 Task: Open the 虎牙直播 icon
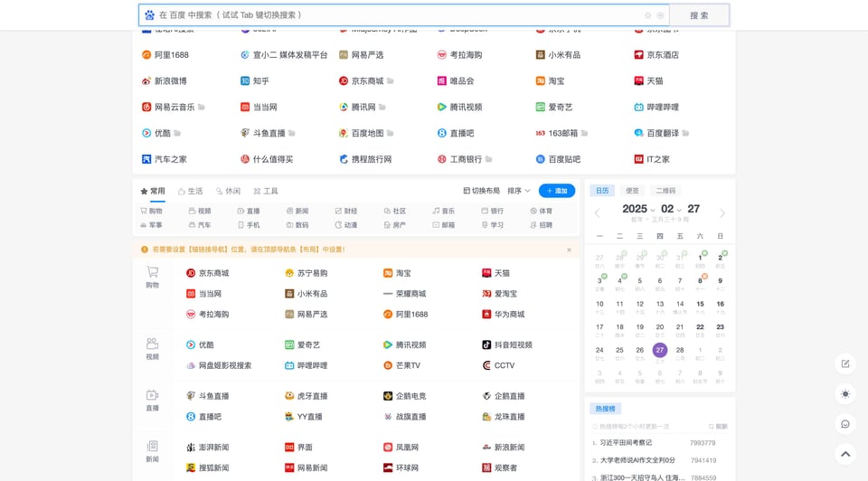(x=289, y=396)
